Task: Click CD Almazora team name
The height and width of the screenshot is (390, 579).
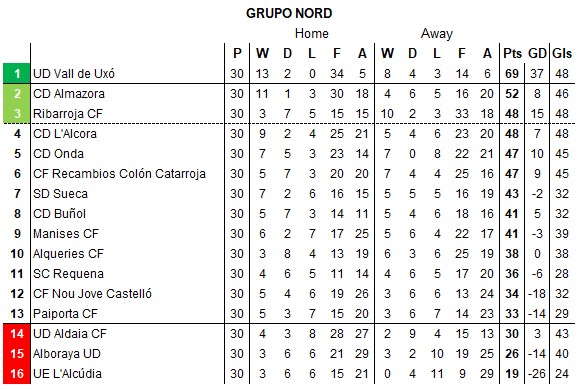Action: [x=69, y=93]
